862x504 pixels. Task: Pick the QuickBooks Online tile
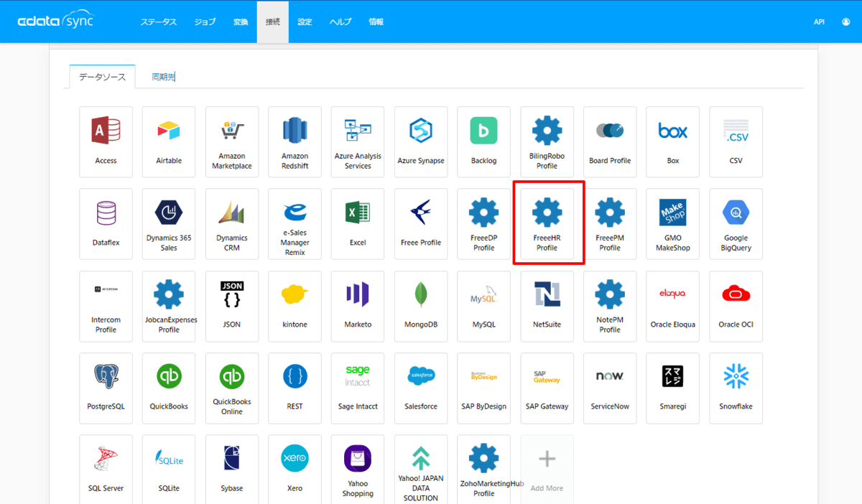coord(232,388)
